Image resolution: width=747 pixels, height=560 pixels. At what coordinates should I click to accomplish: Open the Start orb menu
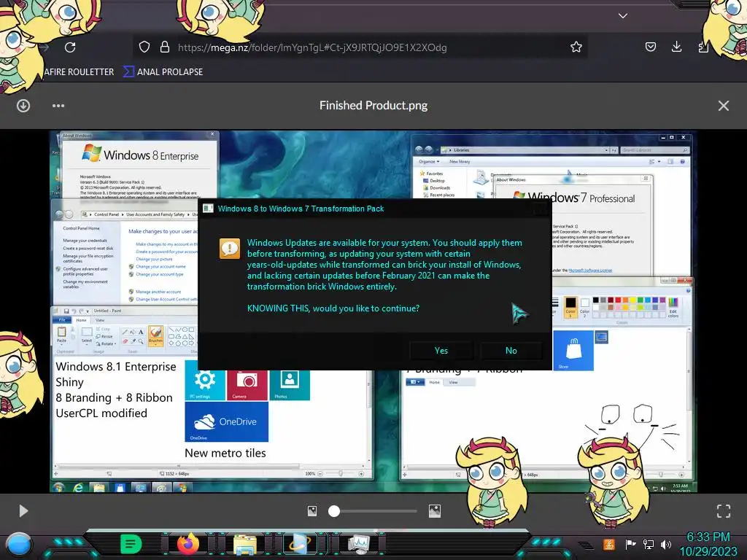tap(19, 544)
